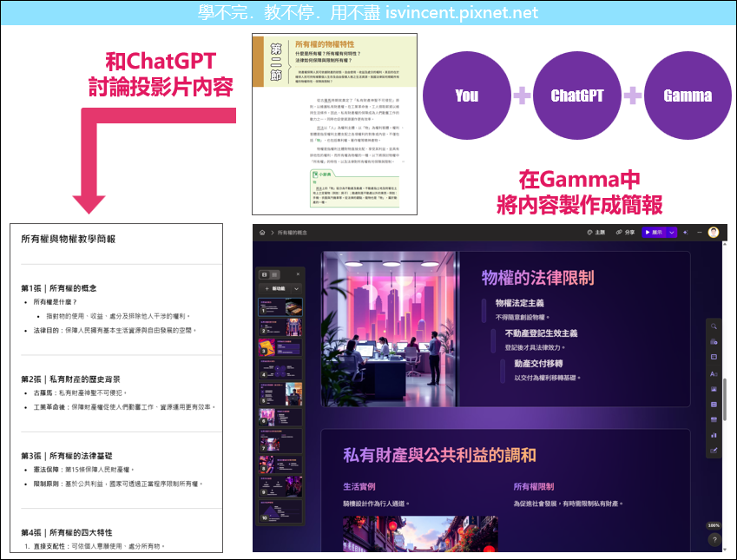
Task: Select slide 1 thumbnail in sidebar
Action: (x=280, y=307)
